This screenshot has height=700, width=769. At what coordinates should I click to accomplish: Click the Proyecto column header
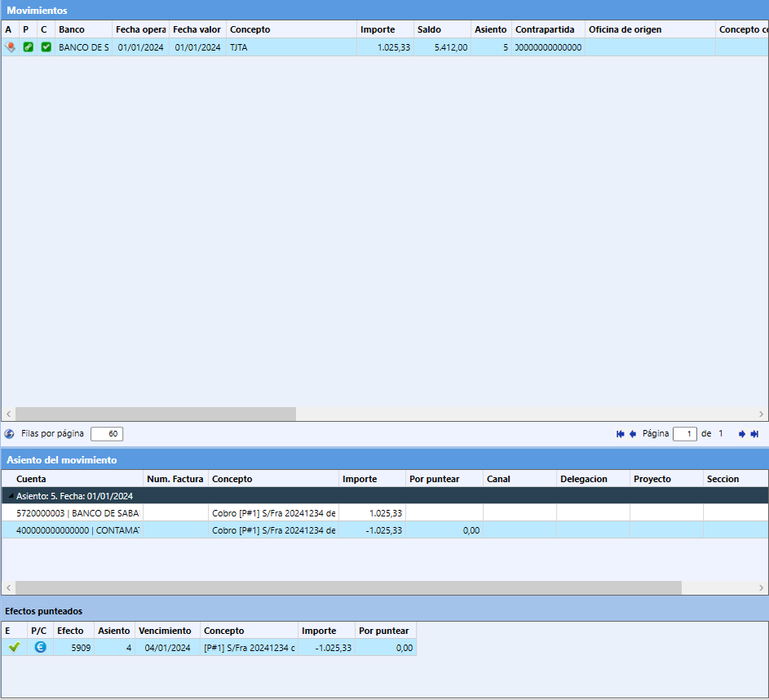[x=666, y=479]
